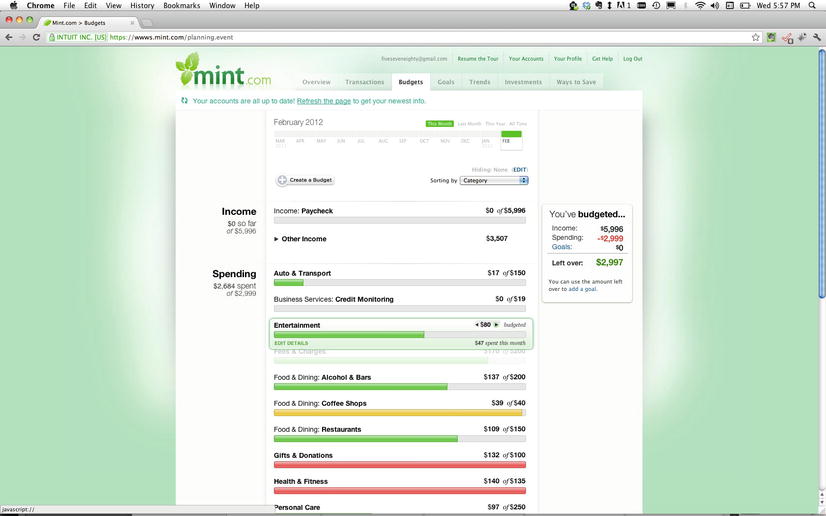The height and width of the screenshot is (516, 826).
Task: Close the Mint.com Budgets tab
Action: point(132,23)
